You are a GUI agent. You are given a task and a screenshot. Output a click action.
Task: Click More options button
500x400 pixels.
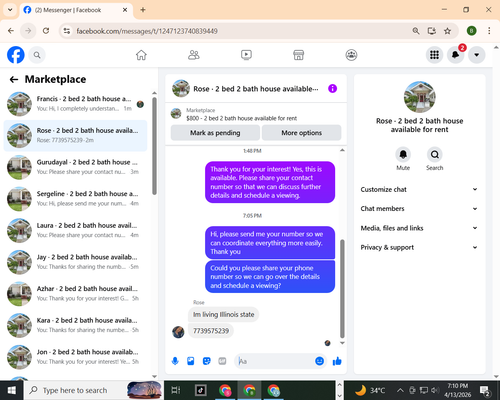coord(302,133)
